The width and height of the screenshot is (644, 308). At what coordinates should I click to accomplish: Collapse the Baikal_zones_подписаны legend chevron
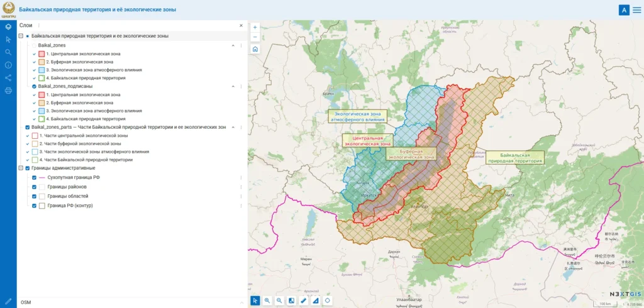coord(233,87)
